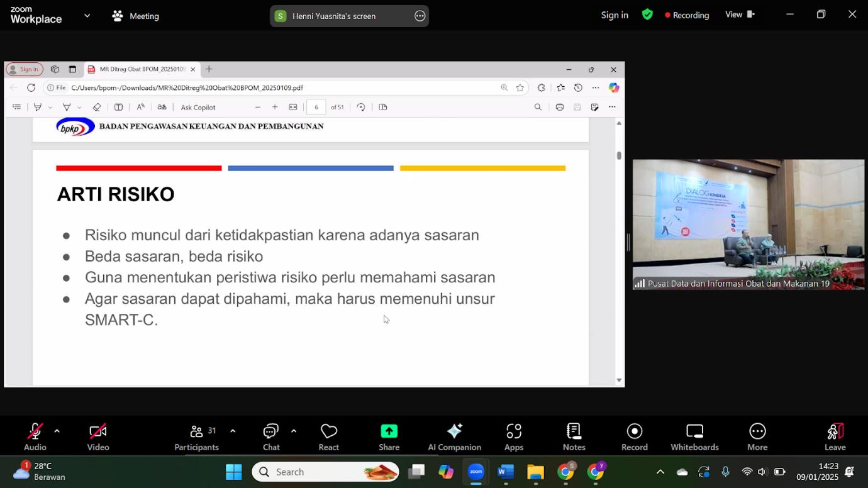Expand audio options arrow next to Audio

57,431
